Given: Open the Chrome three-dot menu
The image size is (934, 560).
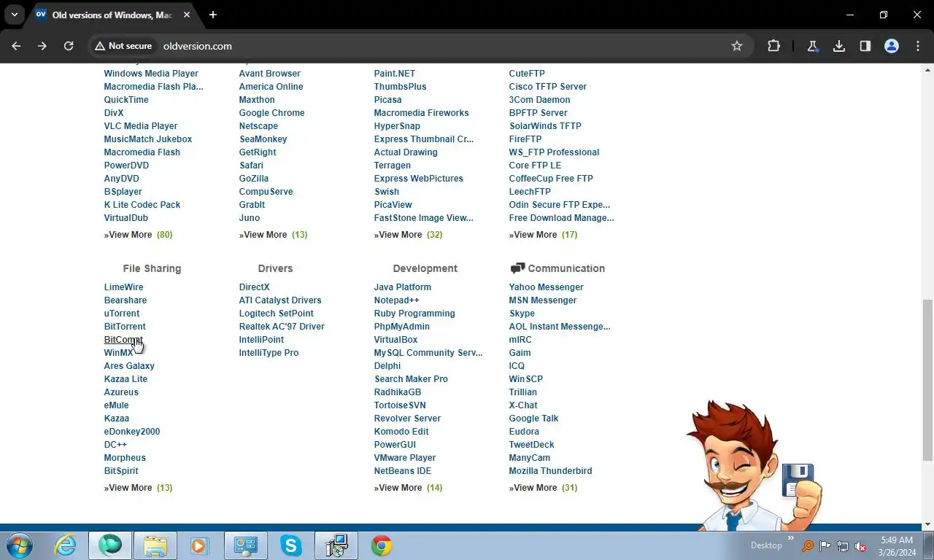Looking at the screenshot, I should (x=918, y=46).
